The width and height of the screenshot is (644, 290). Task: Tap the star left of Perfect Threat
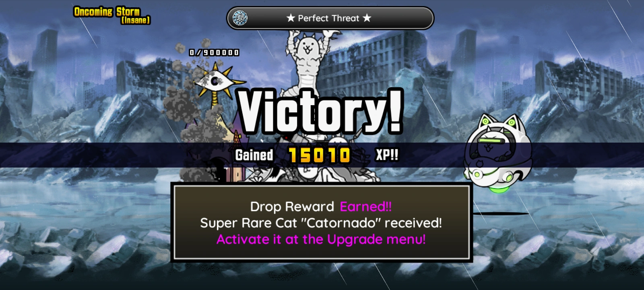tap(291, 18)
